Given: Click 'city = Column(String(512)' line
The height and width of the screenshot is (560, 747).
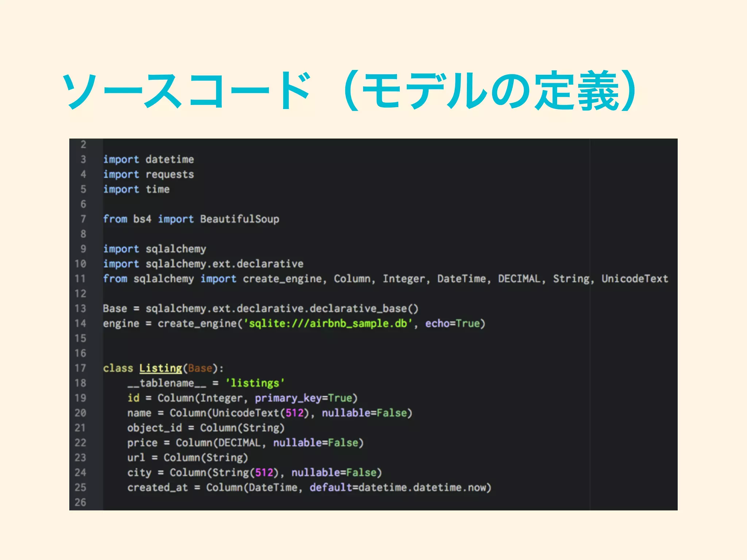Looking at the screenshot, I should (255, 473).
